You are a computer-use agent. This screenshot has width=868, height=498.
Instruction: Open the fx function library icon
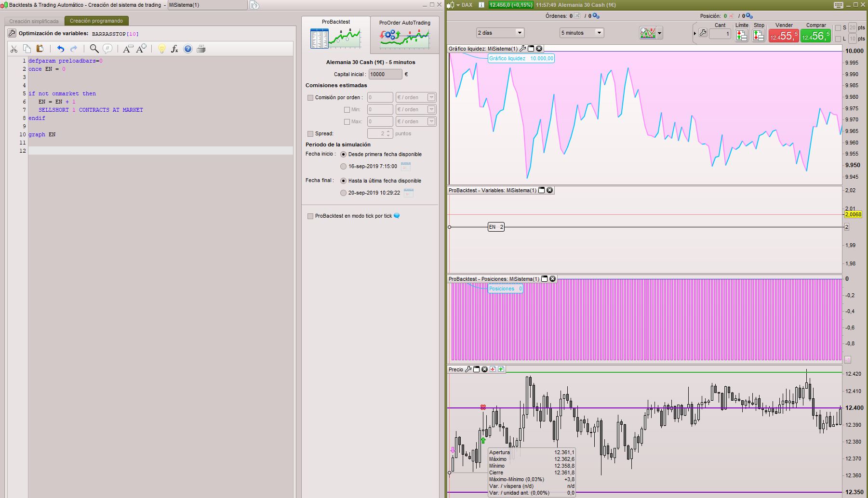pyautogui.click(x=174, y=49)
